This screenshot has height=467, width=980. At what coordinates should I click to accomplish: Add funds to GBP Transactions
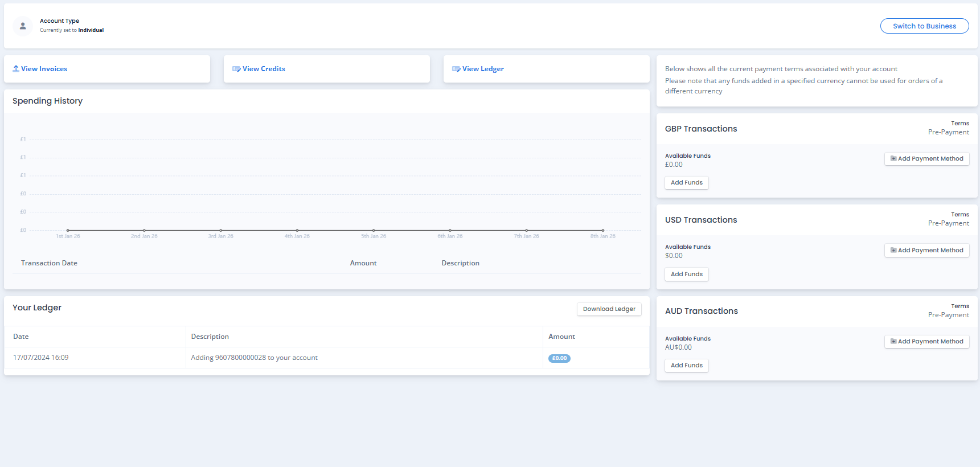(686, 183)
